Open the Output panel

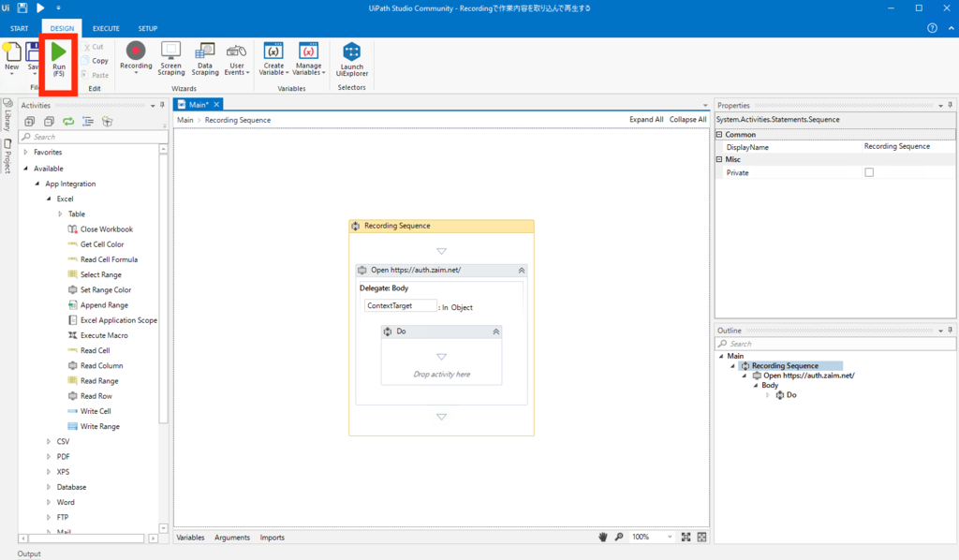[x=29, y=553]
